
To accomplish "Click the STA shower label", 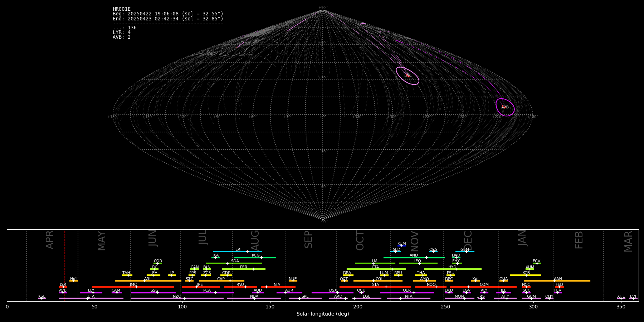I will click(x=376, y=285).
